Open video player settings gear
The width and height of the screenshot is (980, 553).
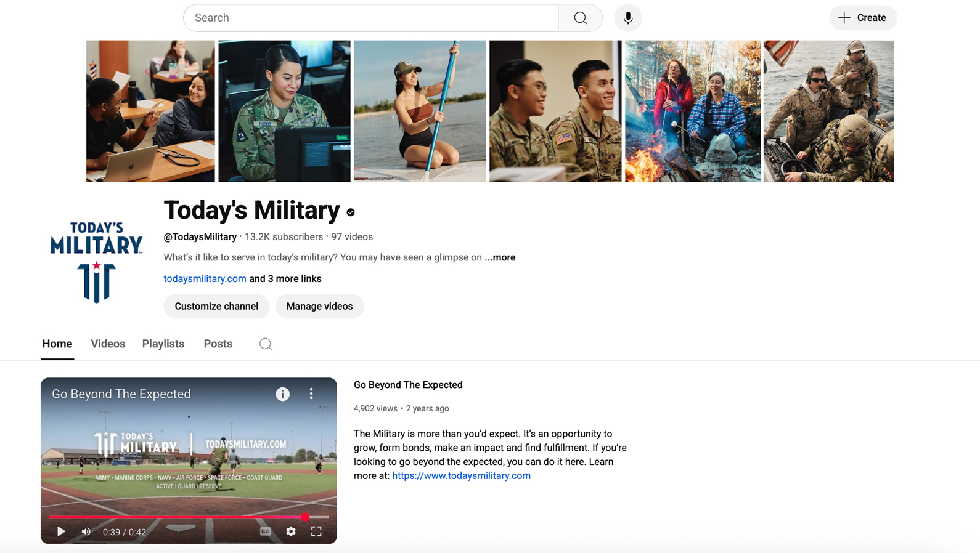[x=291, y=531]
